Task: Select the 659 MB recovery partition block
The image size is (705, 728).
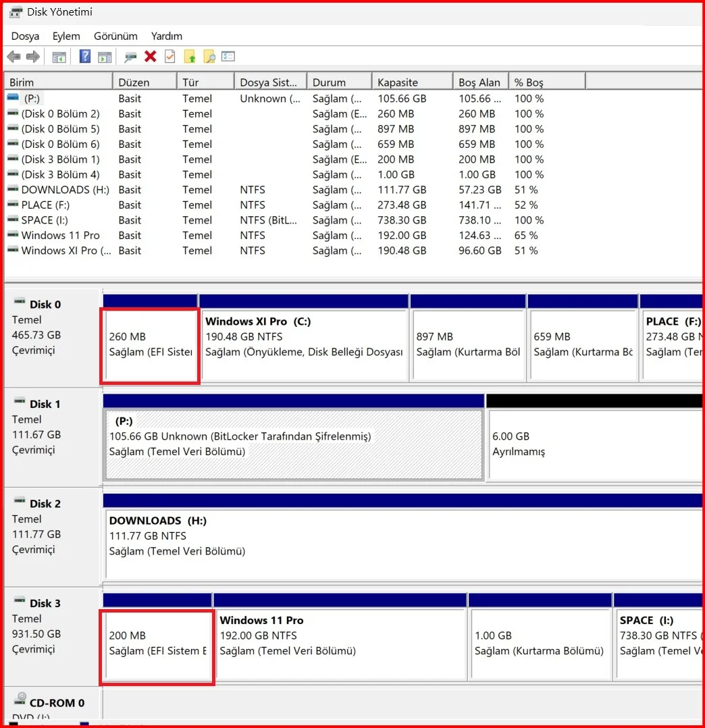Action: tap(583, 346)
